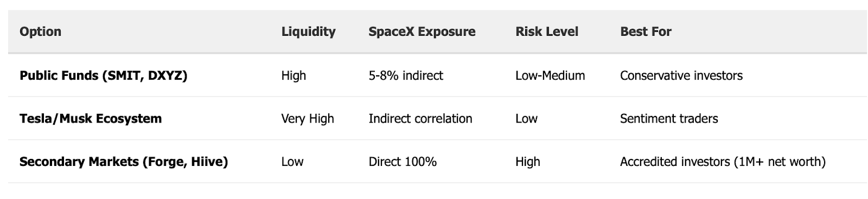Click the SpaceX Exposure column header
The width and height of the screenshot is (868, 199).
coord(422,31)
